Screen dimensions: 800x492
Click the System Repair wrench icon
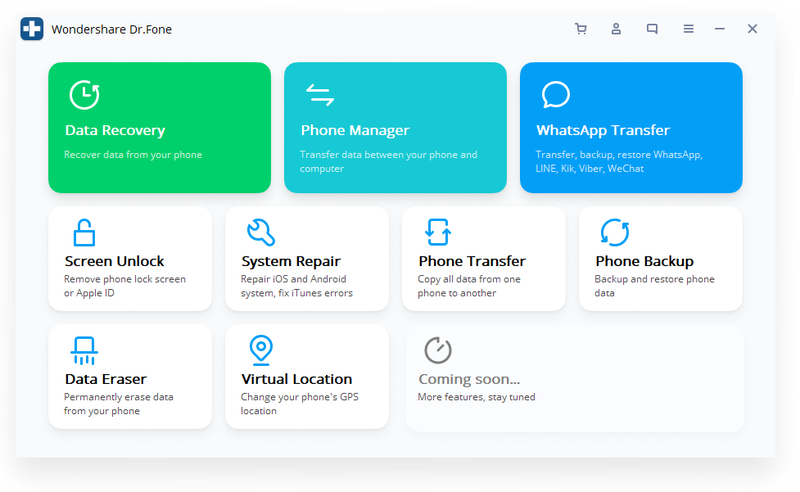click(261, 233)
